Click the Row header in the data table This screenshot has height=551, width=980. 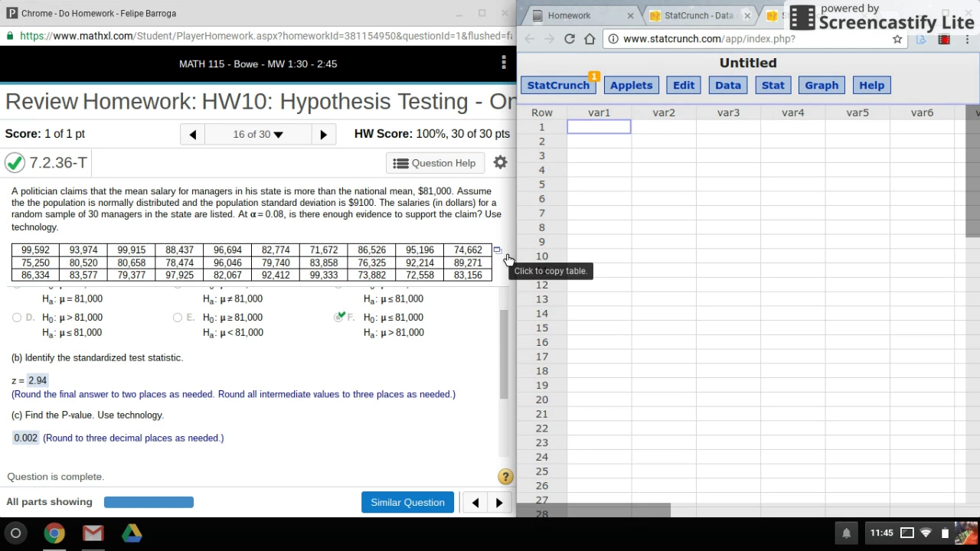pyautogui.click(x=542, y=112)
